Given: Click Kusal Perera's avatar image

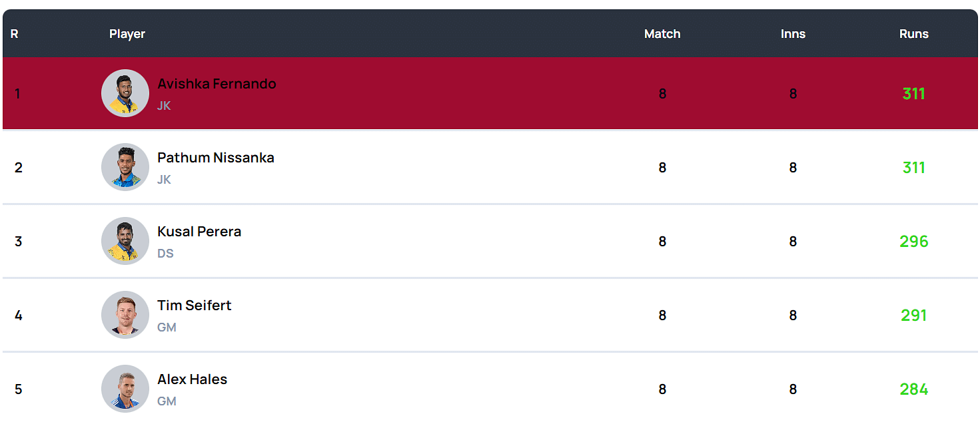Looking at the screenshot, I should [x=125, y=241].
